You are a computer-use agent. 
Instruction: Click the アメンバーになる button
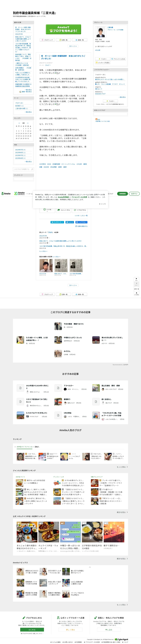(x=118, y=59)
